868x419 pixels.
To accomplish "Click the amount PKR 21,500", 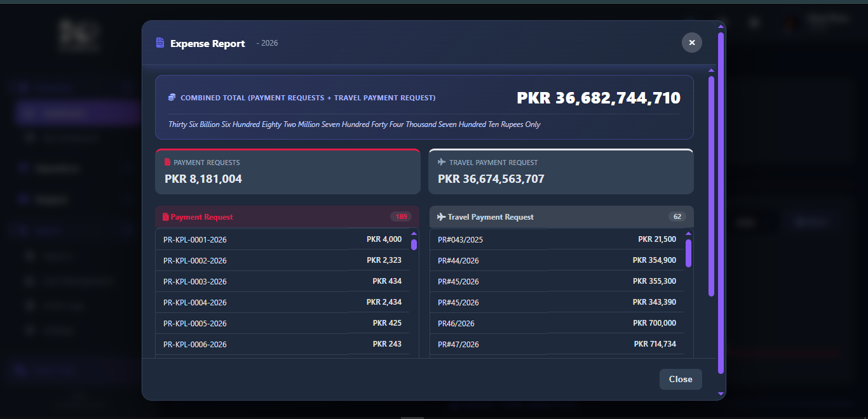I will coord(657,239).
